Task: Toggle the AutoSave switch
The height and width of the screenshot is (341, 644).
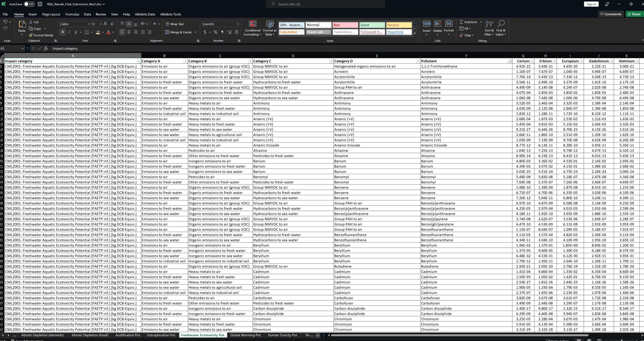Action: pyautogui.click(x=29, y=4)
